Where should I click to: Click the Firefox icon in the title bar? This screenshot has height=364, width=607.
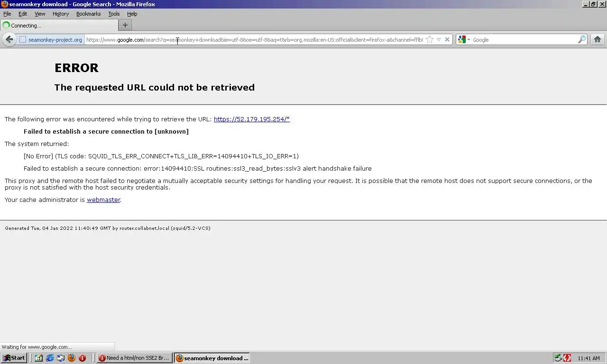4,4
